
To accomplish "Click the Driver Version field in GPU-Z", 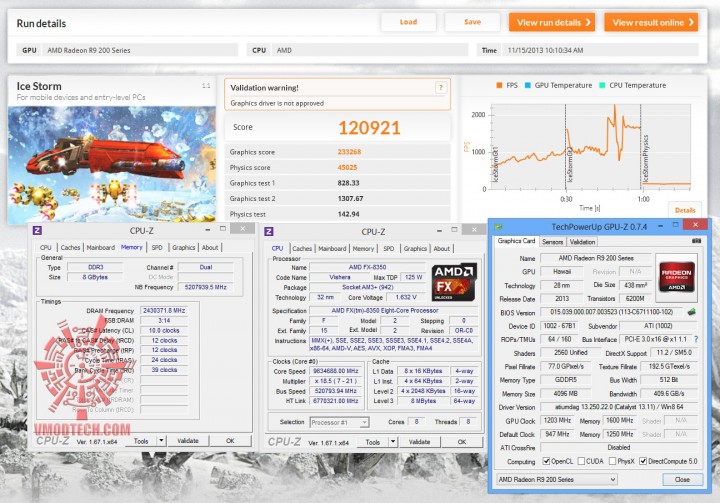I will (619, 407).
